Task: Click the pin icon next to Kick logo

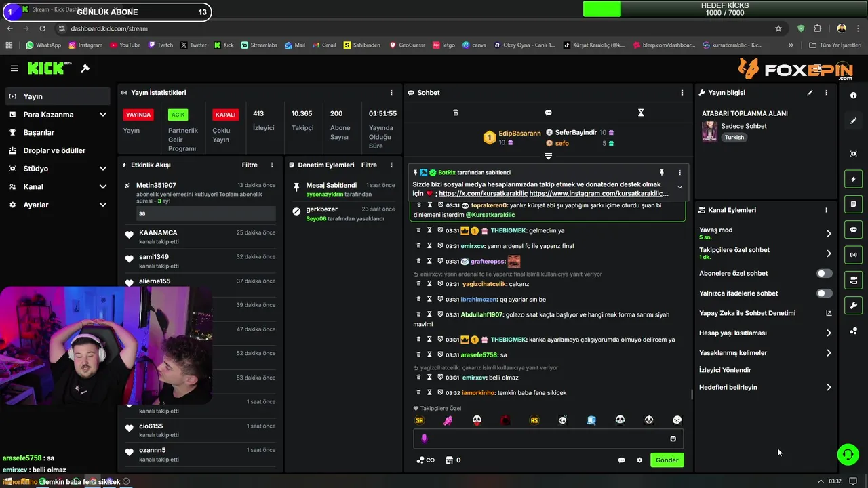Action: [85, 68]
